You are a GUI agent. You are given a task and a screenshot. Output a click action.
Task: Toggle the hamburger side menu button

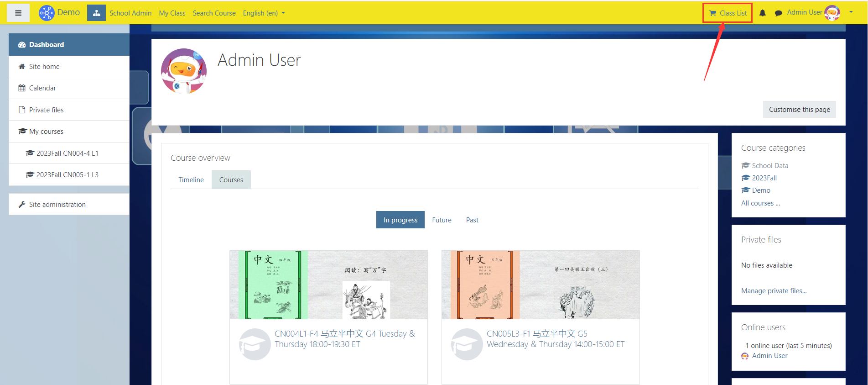pos(18,13)
